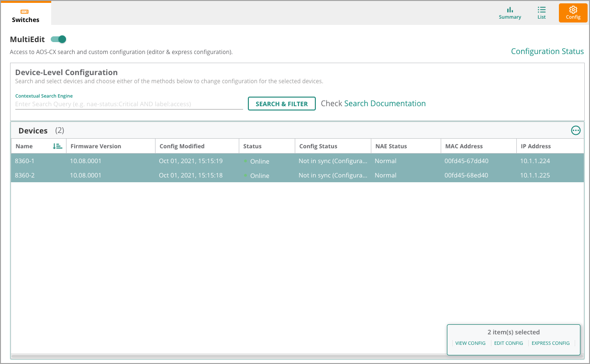Open the Search Documentation link

click(x=385, y=103)
